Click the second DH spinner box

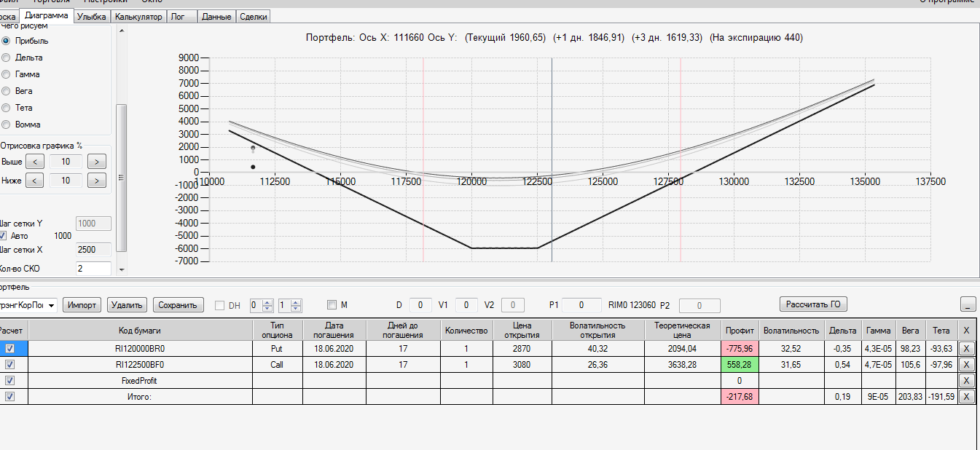[290, 305]
